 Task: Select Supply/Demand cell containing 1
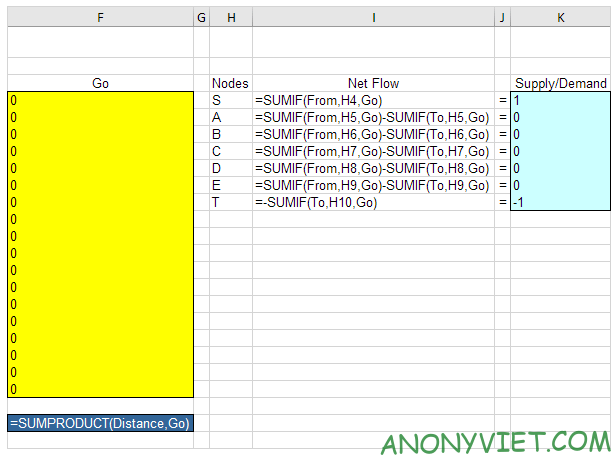(560, 101)
